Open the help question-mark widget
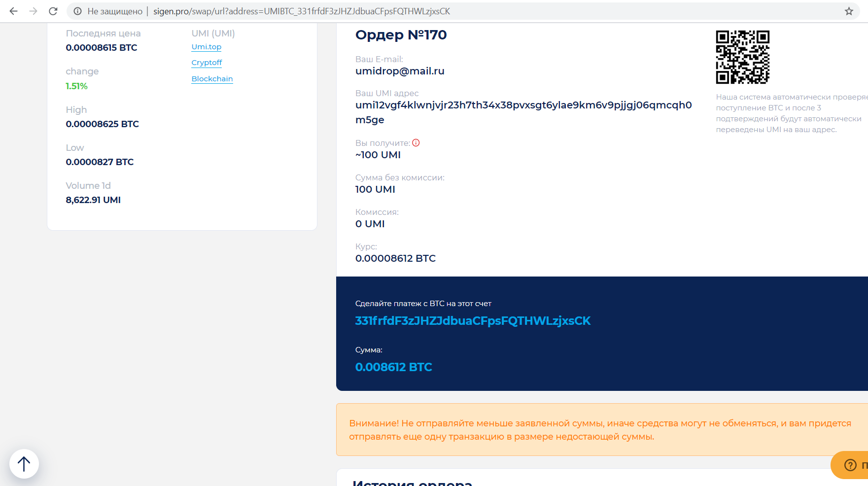This screenshot has height=486, width=868. pyautogui.click(x=850, y=465)
